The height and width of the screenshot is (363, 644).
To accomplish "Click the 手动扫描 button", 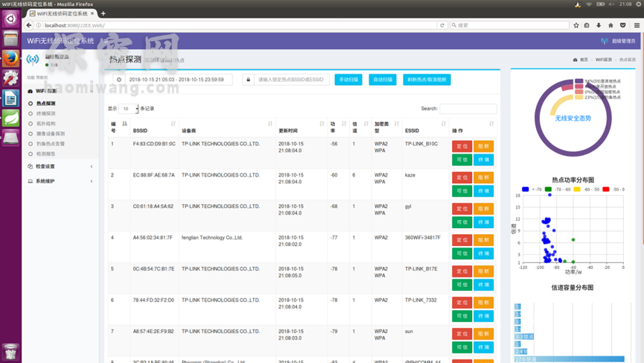I will [x=348, y=80].
